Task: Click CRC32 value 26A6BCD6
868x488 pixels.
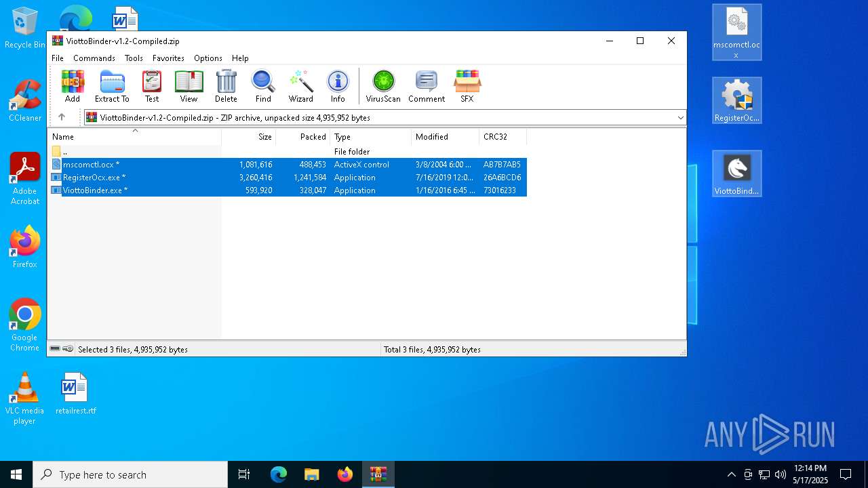Action: tap(502, 178)
